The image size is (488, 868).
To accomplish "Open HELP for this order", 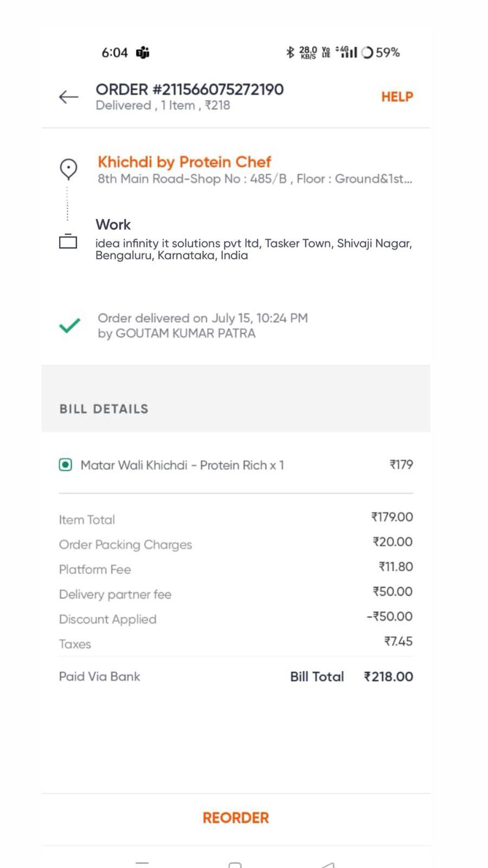I will [397, 97].
